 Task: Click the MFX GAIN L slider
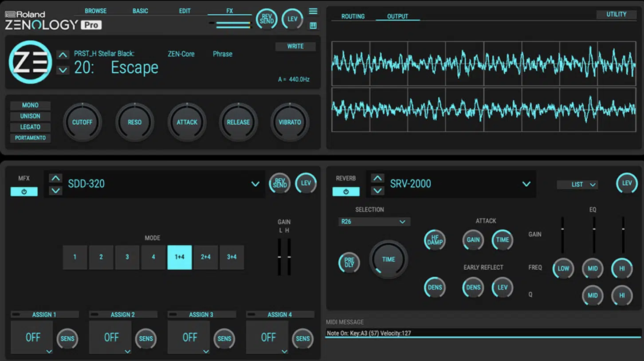[279, 257]
